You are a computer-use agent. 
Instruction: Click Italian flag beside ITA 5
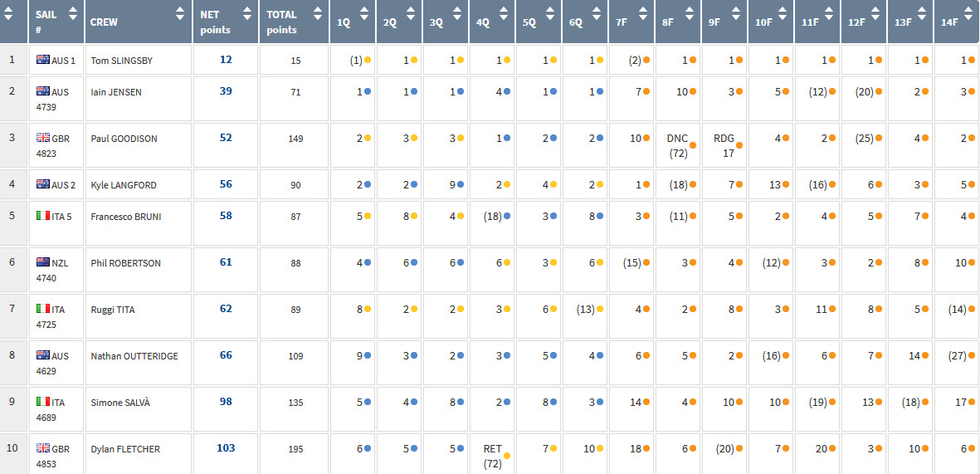[43, 216]
